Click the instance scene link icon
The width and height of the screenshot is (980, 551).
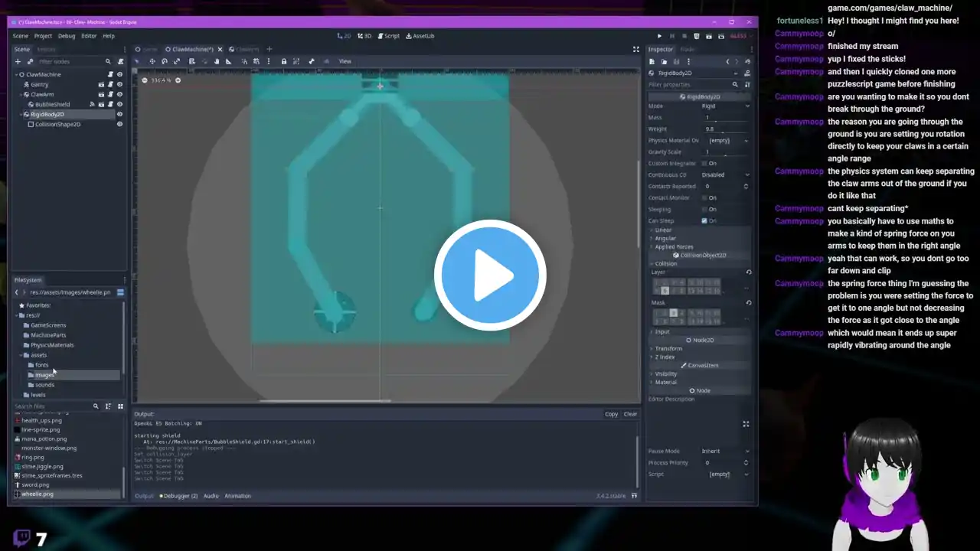coord(30,61)
